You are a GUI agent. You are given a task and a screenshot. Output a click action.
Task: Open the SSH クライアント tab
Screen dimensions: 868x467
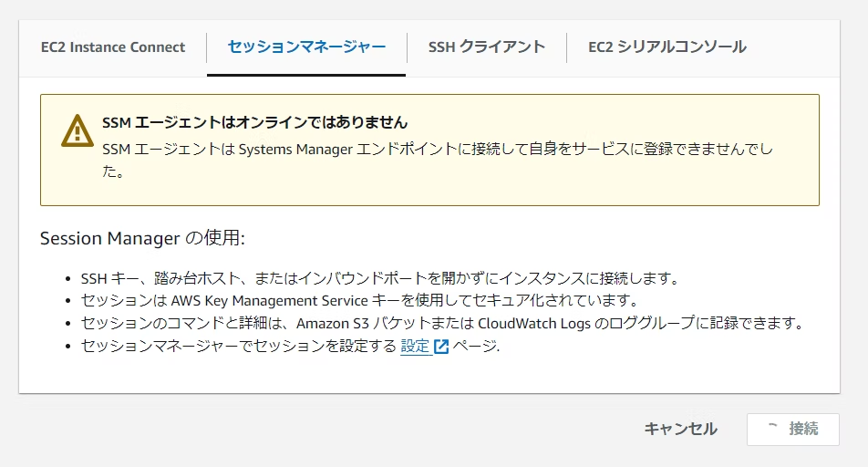tap(487, 47)
